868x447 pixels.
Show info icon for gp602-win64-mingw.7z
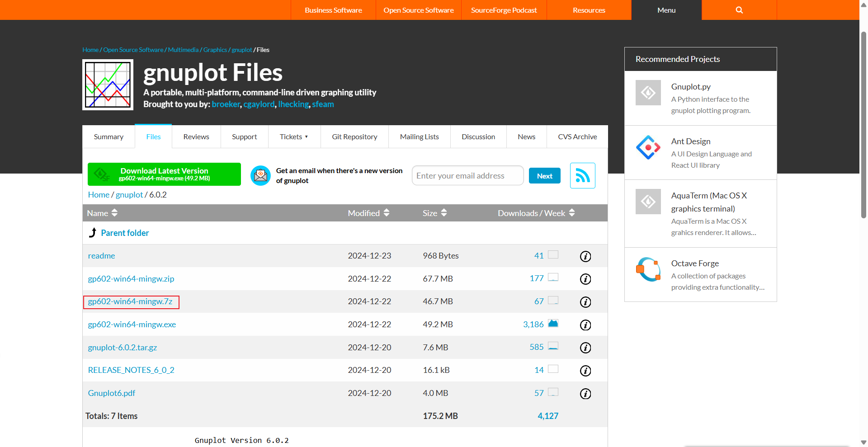click(x=585, y=302)
